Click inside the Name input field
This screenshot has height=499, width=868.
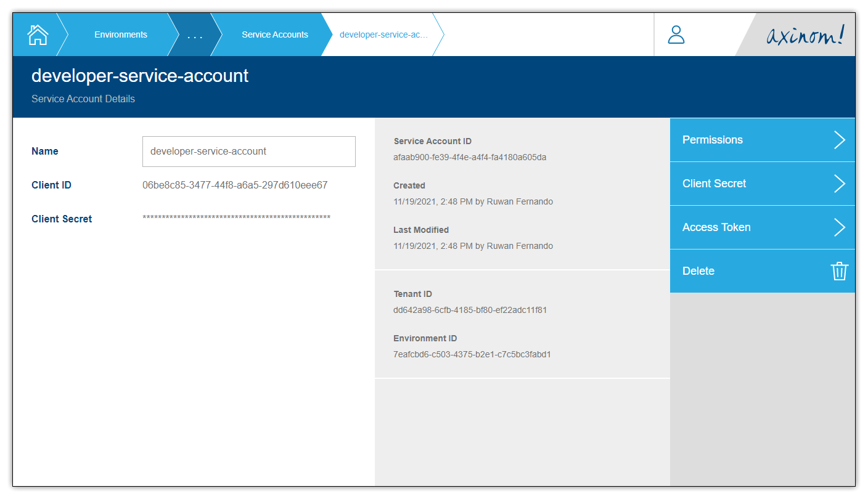248,151
